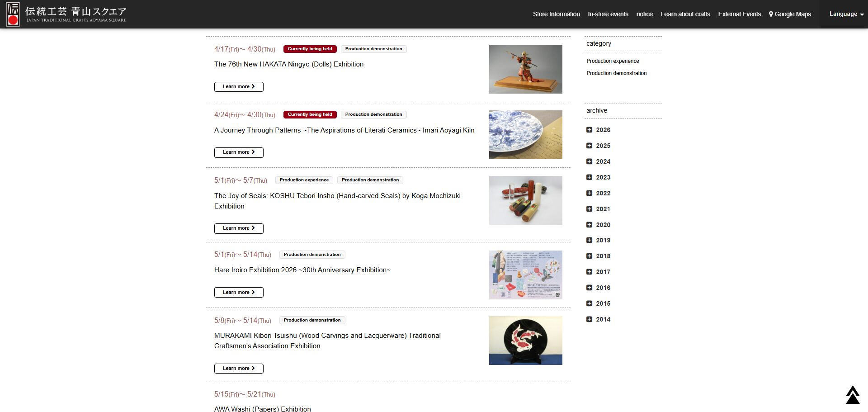Expand the 2014 archive plus icon
This screenshot has height=412, width=868.
[589, 319]
